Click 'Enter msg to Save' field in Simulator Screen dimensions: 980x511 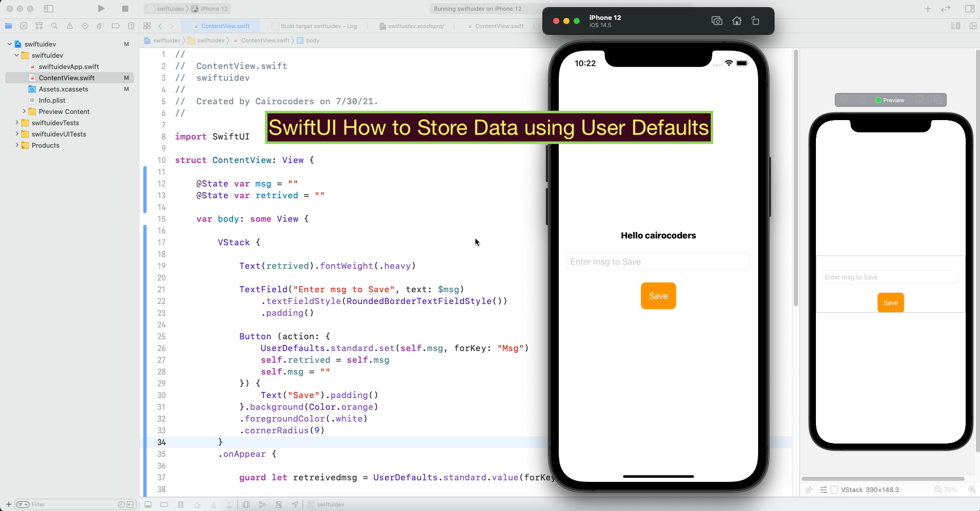[658, 262]
